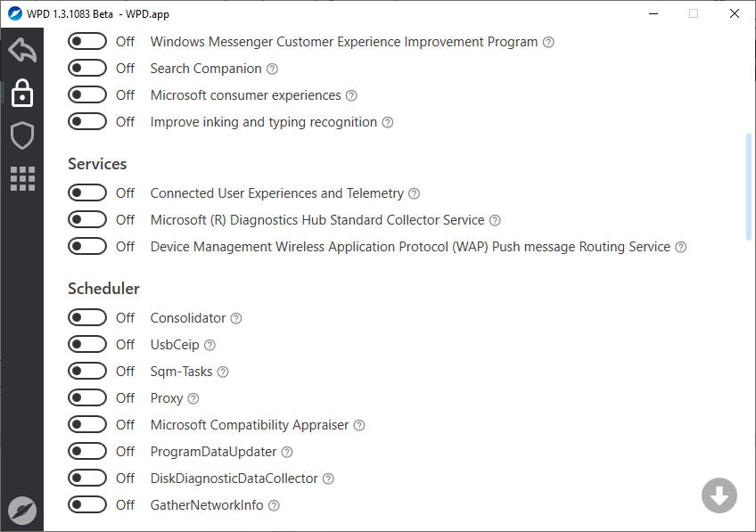Toggle Improve inking and typing recognition
This screenshot has width=756, height=532.
pyautogui.click(x=87, y=122)
